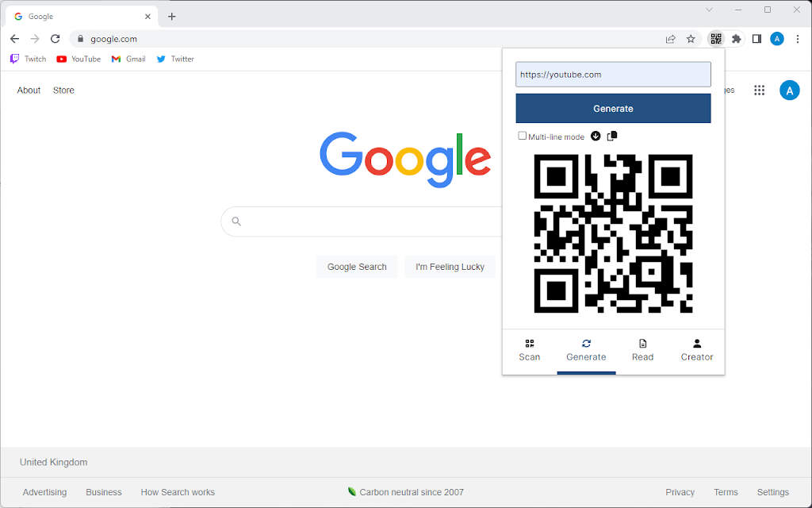
Task: Click the magnifier icon in search box
Action: [x=236, y=221]
